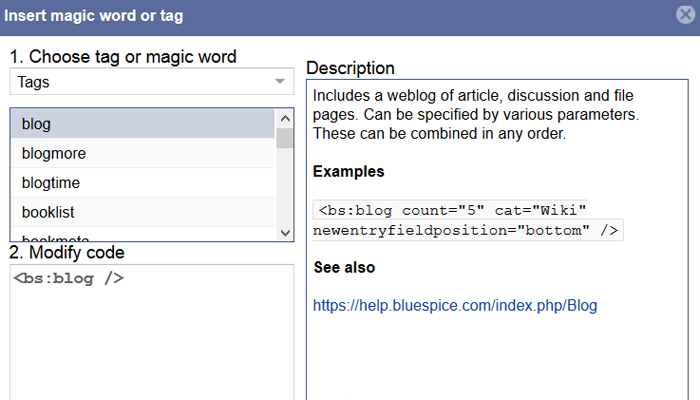Open the help.bluespice.com Blog link
Viewport: 700px width, 400px height.
point(454,306)
